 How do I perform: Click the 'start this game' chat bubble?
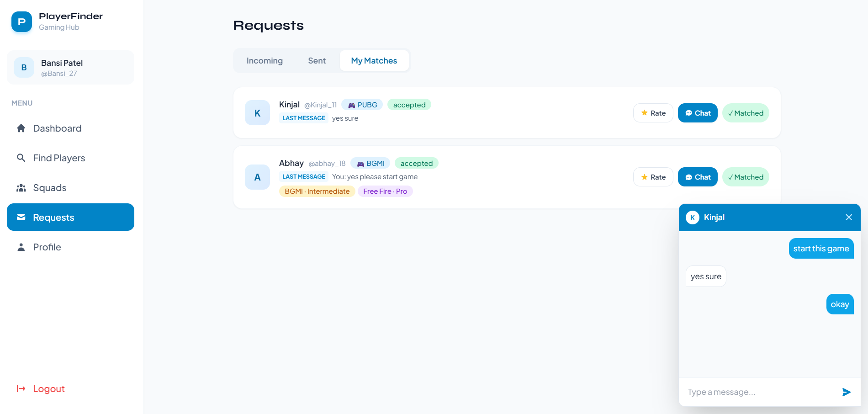[x=821, y=249]
